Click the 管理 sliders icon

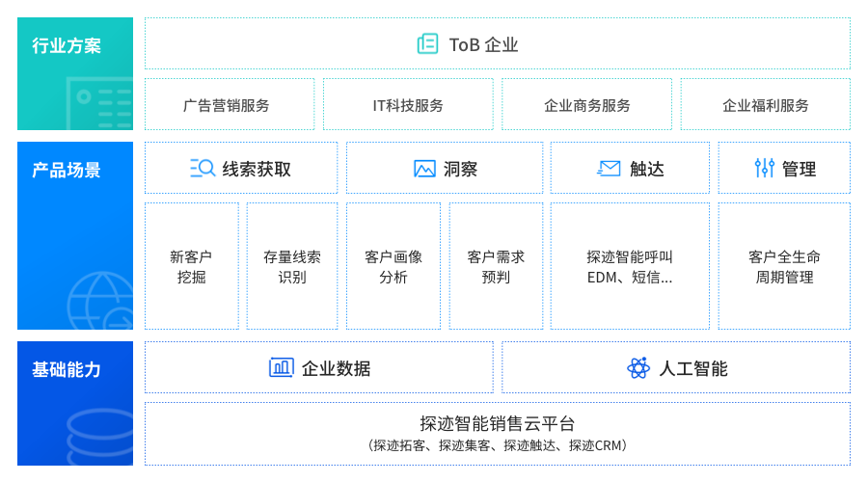click(x=765, y=168)
